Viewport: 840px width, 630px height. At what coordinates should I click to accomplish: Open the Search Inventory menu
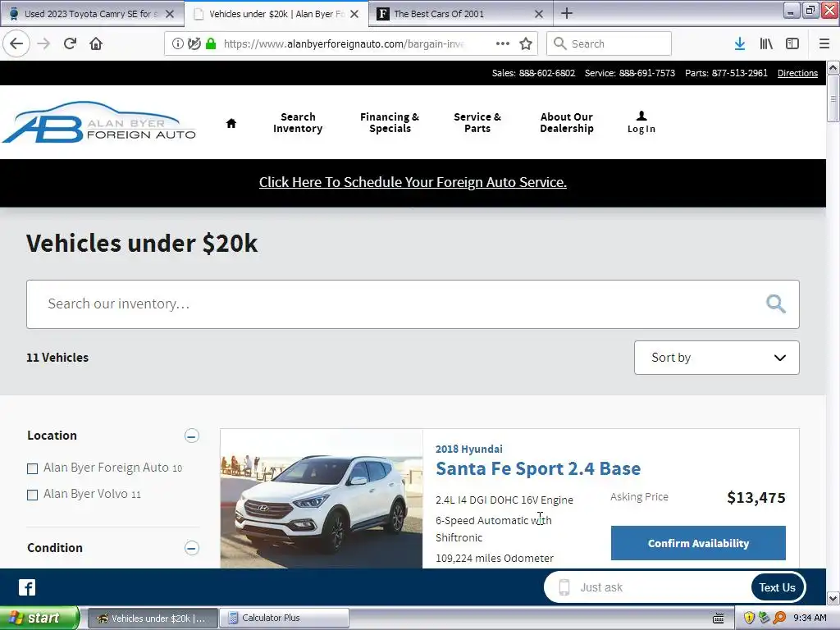click(298, 123)
